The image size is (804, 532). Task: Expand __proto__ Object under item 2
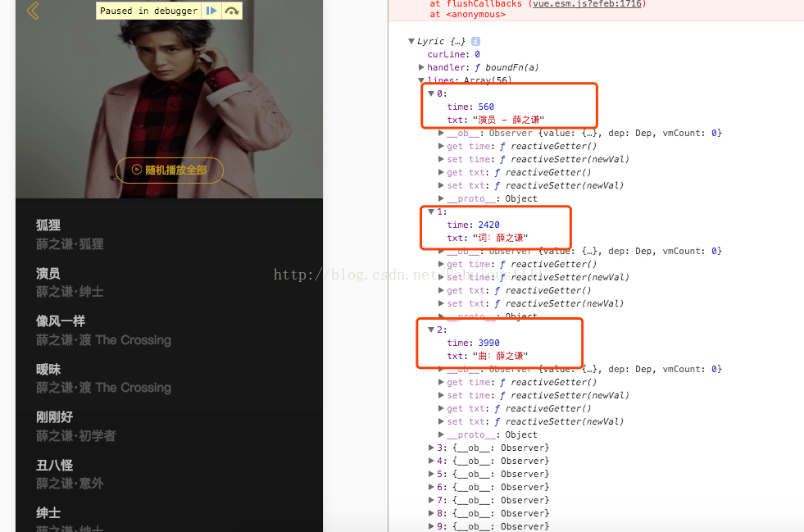tap(441, 434)
